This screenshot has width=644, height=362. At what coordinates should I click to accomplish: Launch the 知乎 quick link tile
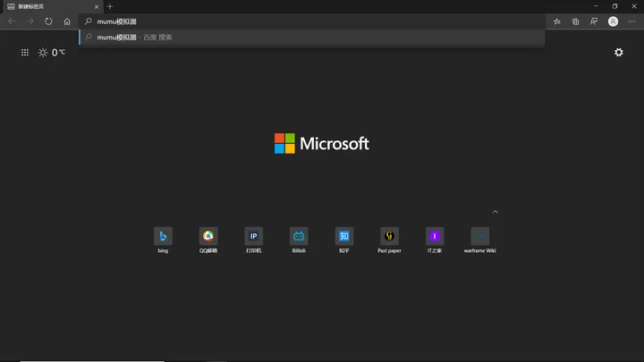(344, 236)
